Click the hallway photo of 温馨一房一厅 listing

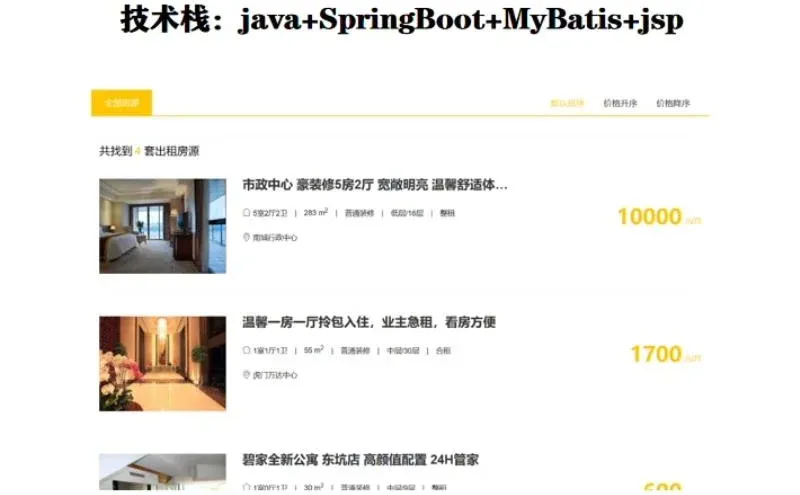[x=163, y=363]
